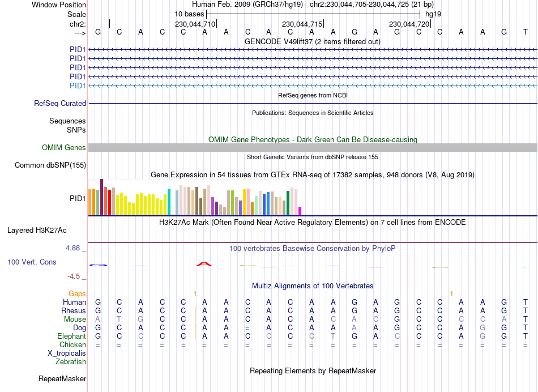Select the X_tropicalis alignment row label
Image resolution: width=538 pixels, height=392 pixels.
coord(67,353)
